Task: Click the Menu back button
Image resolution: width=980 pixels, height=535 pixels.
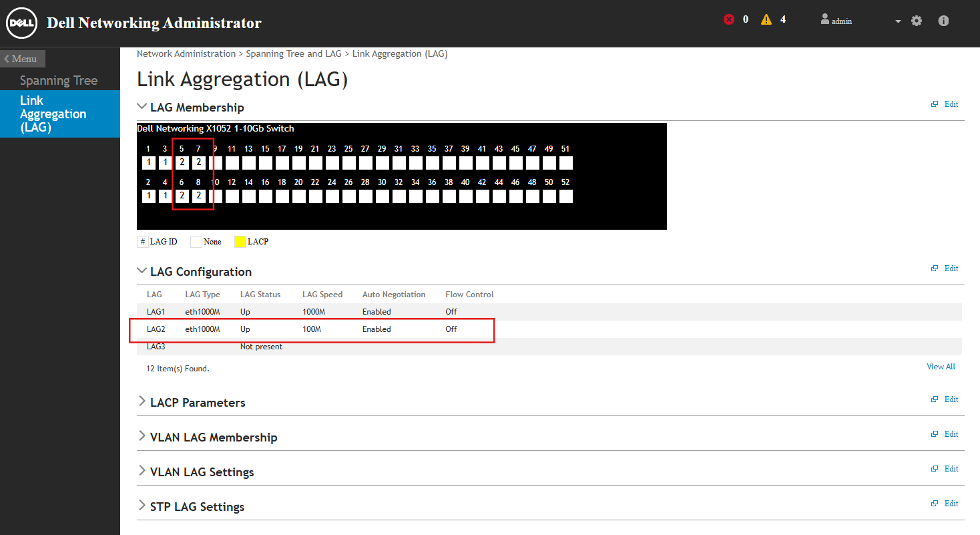Action: click(23, 59)
